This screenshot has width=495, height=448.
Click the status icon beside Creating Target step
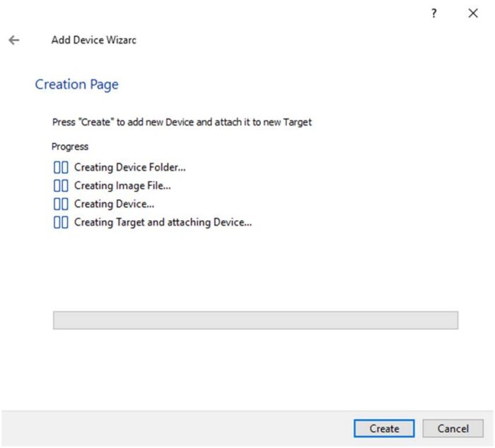(61, 223)
